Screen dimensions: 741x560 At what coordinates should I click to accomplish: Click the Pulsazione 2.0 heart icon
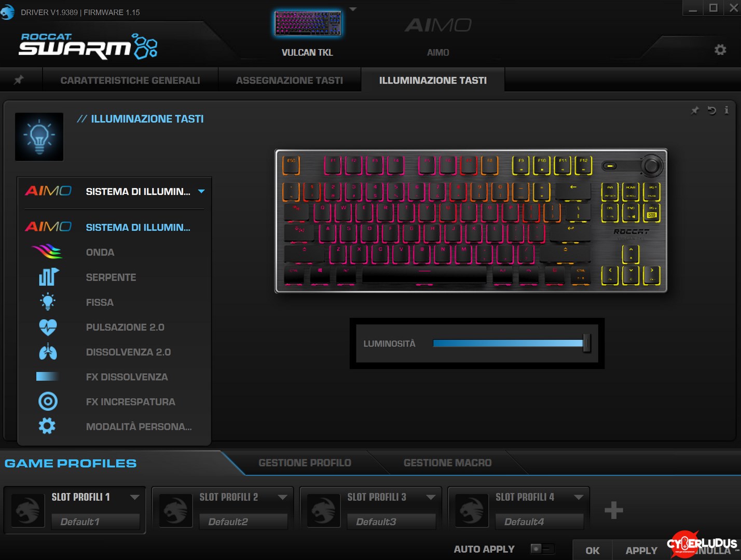[x=48, y=327]
